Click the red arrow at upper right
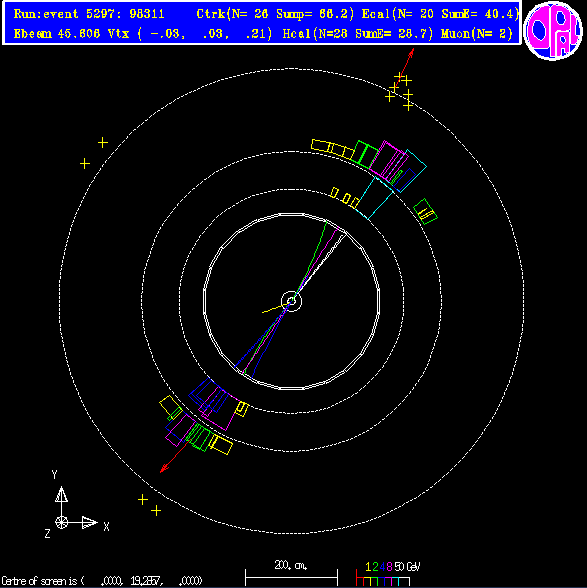The width and height of the screenshot is (587, 588). coord(404,68)
